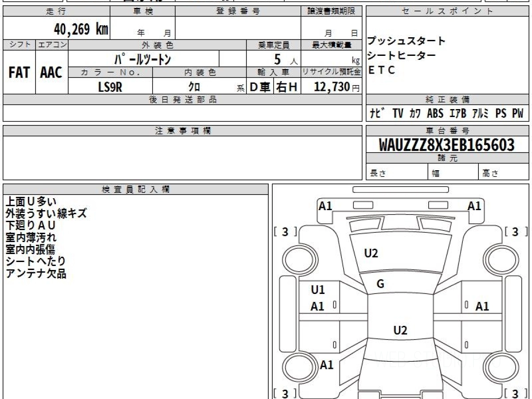Select the 外装うすい線キズ inspector note
The width and height of the screenshot is (532, 399).
[x=46, y=213]
